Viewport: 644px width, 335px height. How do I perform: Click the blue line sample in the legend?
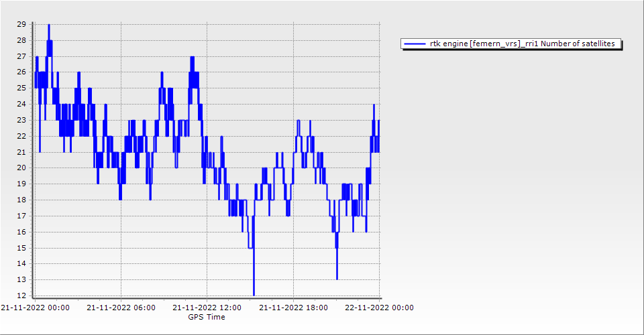tap(415, 44)
